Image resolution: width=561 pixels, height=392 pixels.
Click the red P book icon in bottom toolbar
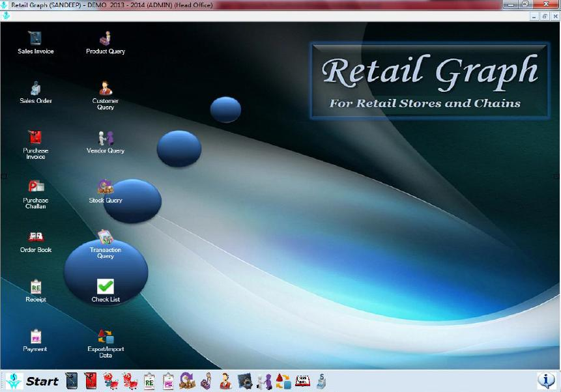(x=91, y=381)
